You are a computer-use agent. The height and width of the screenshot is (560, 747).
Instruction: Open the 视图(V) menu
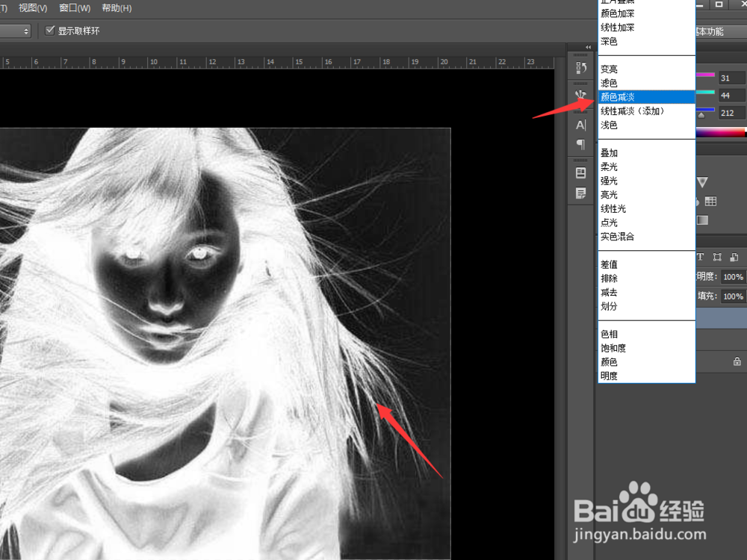32,8
